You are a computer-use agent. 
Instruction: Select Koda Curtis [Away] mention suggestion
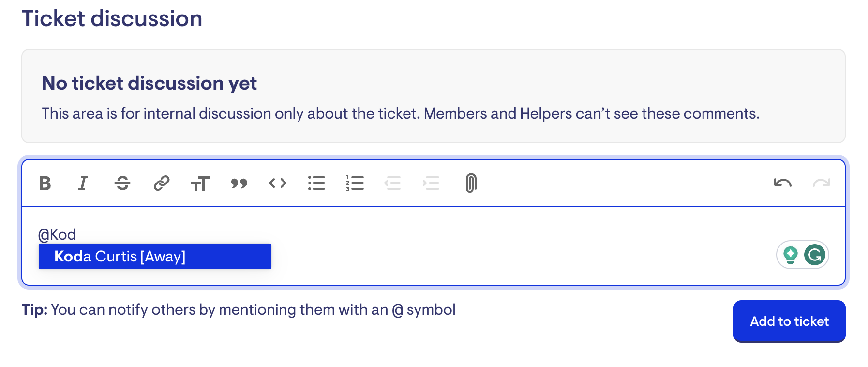[154, 256]
